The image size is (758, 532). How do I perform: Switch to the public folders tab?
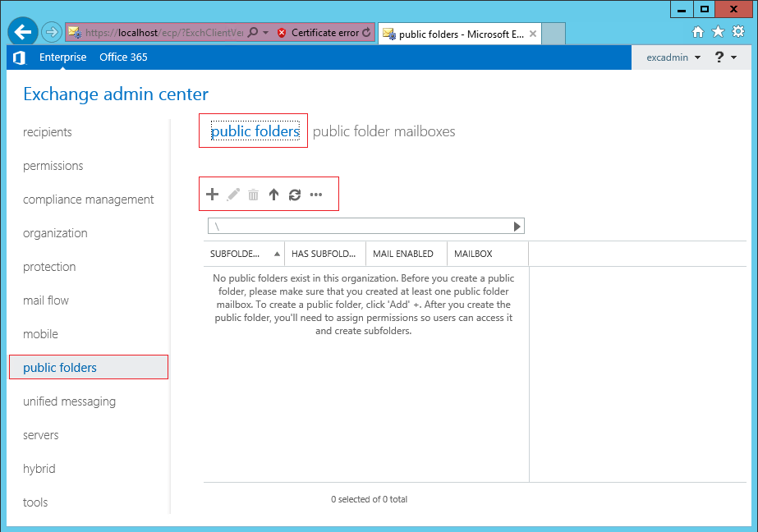pos(255,131)
